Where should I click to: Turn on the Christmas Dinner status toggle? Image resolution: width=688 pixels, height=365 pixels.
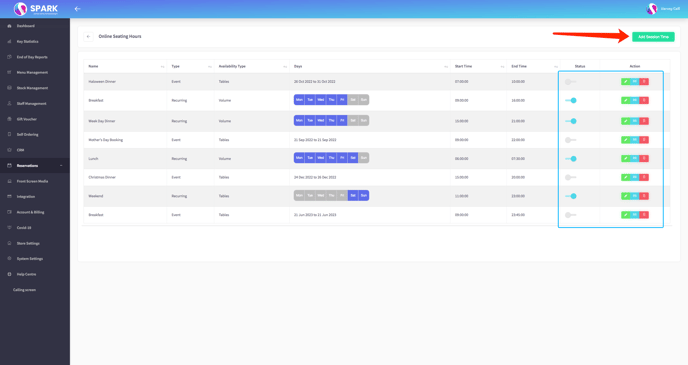570,177
